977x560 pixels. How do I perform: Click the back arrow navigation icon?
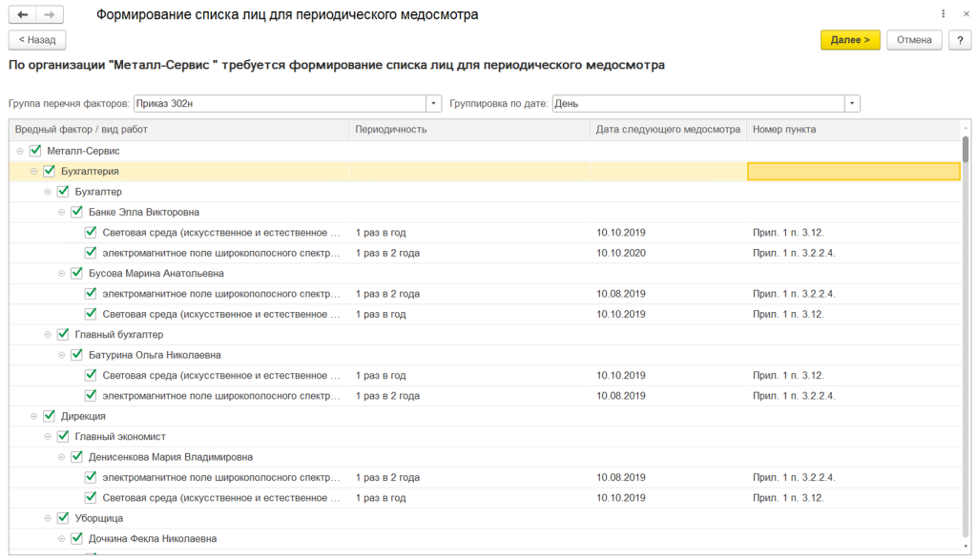coord(23,14)
